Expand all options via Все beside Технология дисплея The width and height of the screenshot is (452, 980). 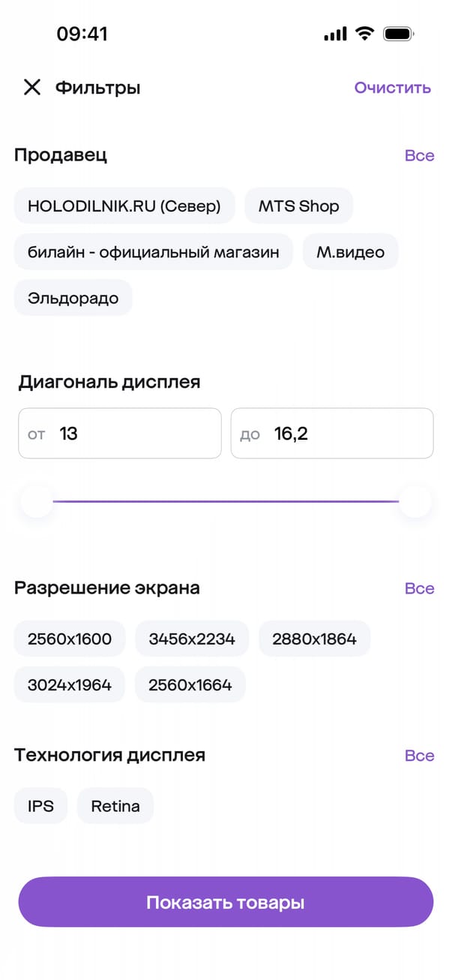pyautogui.click(x=419, y=755)
